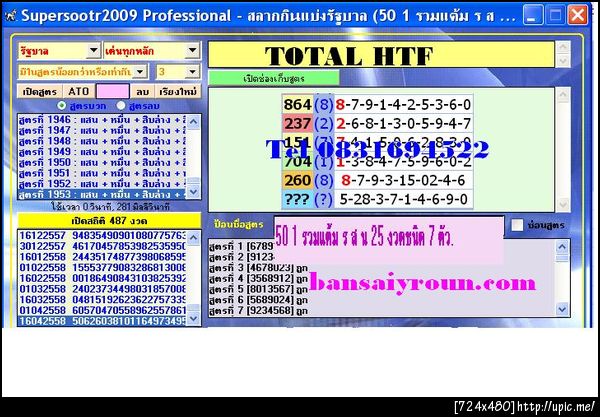Minimize the Supersootr2009 window

533,16
